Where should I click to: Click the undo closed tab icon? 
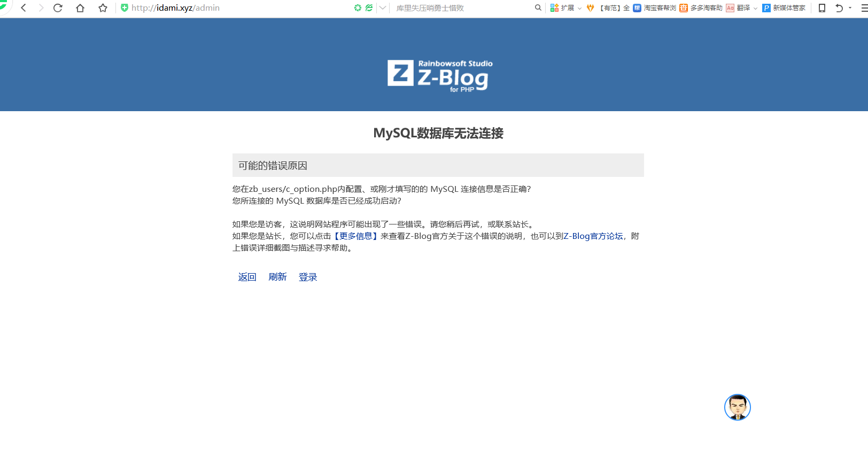[x=839, y=8]
